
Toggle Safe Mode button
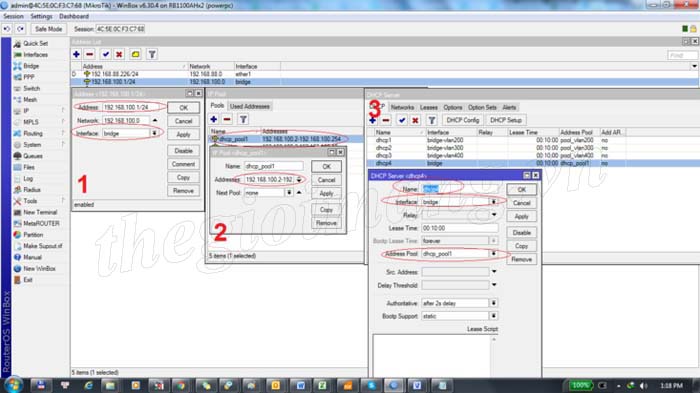(x=48, y=29)
